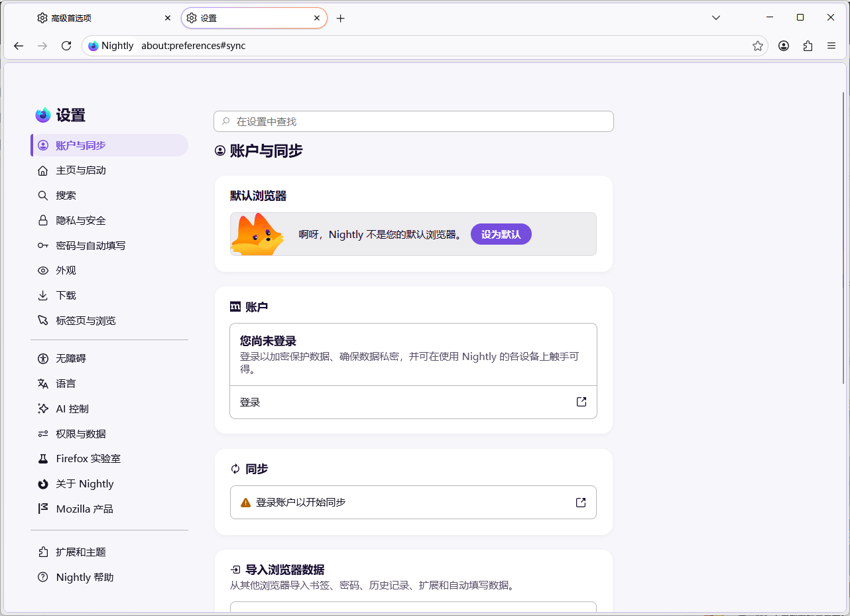Click the sliders icon beside 权限与数据
The height and width of the screenshot is (616, 850).
pos(43,434)
